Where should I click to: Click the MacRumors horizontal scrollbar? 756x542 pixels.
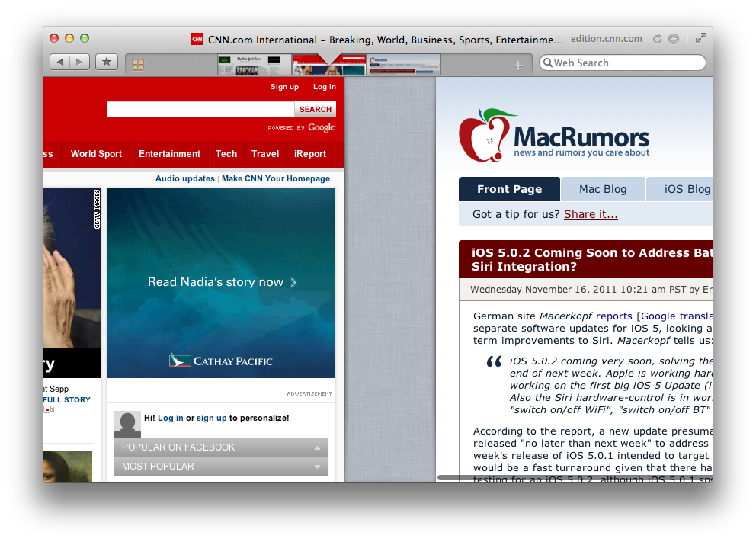click(574, 478)
